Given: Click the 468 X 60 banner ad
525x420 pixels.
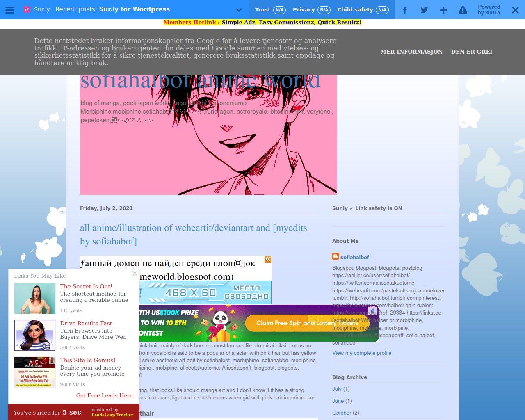Looking at the screenshot, I should pyautogui.click(x=205, y=292).
